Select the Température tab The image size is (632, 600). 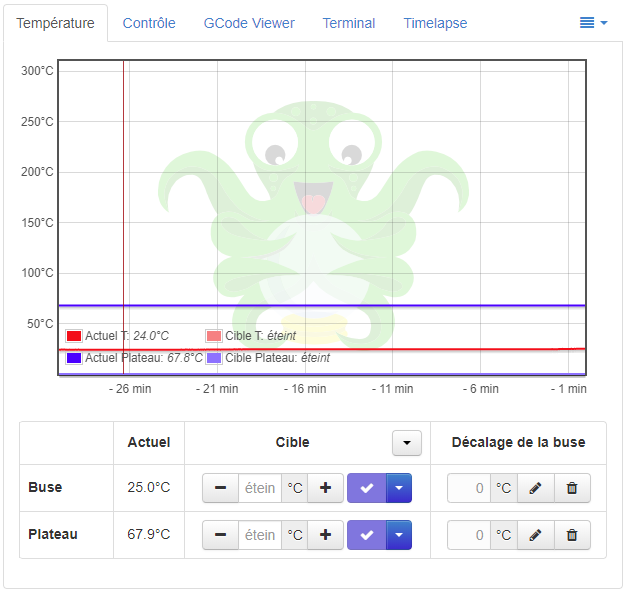[55, 23]
